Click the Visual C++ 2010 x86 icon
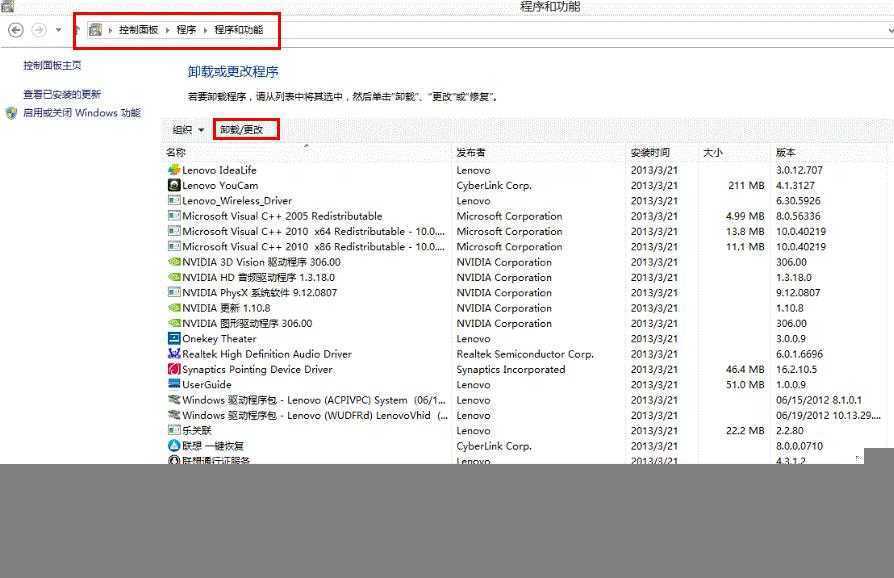Screen dimensions: 894x578 174,247
